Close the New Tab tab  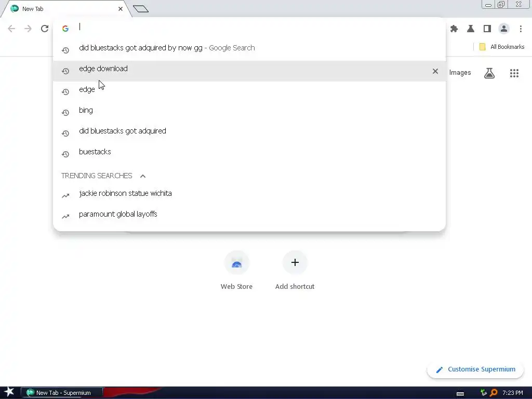[121, 9]
